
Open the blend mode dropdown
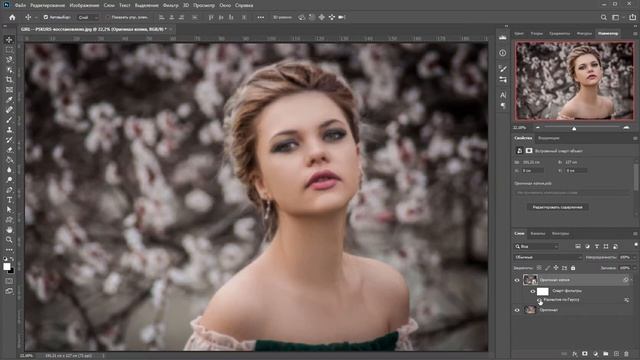(x=548, y=258)
